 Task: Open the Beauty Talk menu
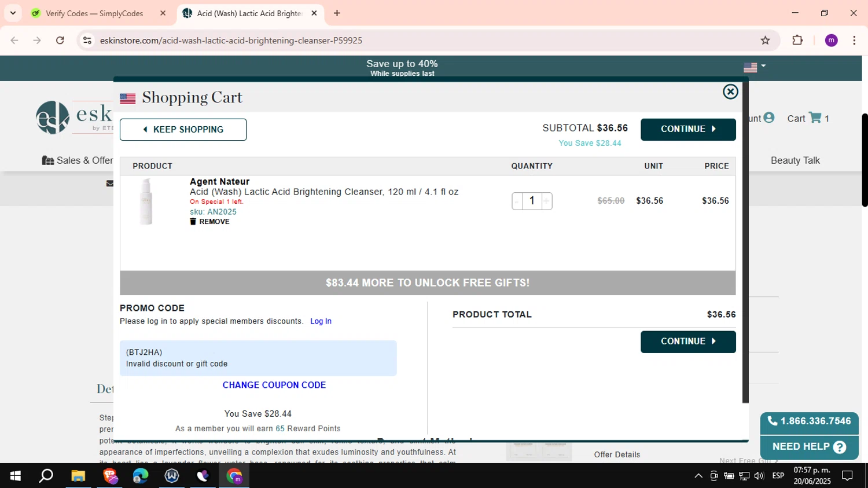click(x=795, y=160)
